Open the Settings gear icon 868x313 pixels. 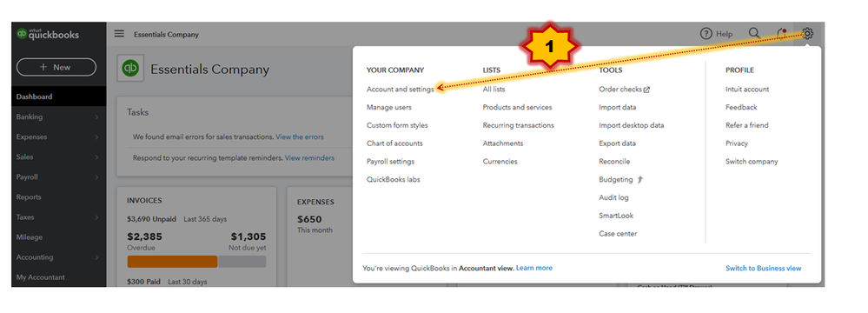tap(808, 34)
